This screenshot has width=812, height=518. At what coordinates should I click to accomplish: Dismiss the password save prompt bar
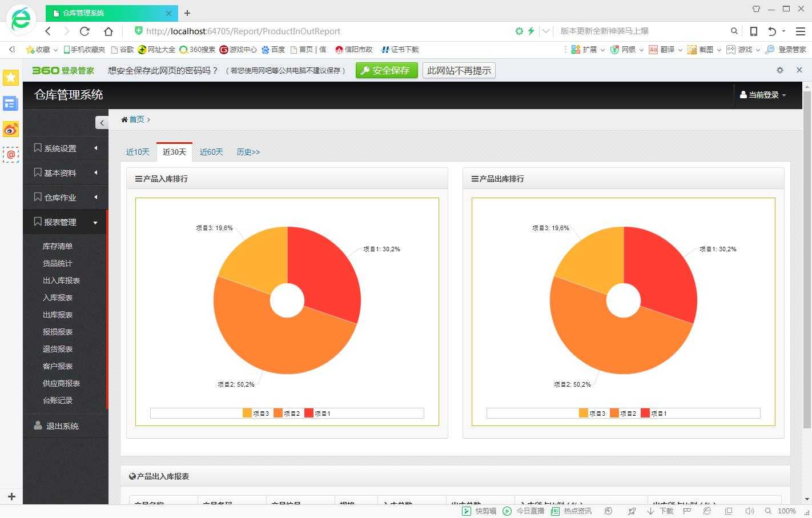pyautogui.click(x=799, y=70)
